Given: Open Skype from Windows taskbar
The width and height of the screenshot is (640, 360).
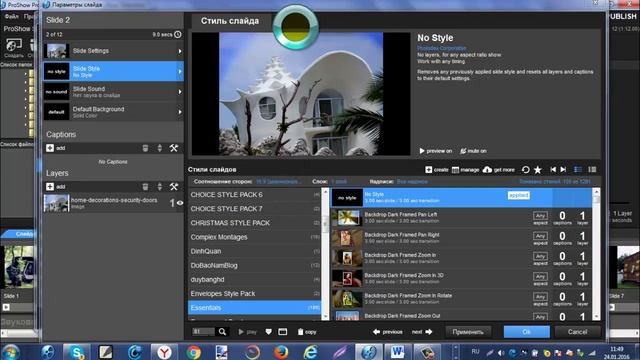Looking at the screenshot, I should point(77,352).
